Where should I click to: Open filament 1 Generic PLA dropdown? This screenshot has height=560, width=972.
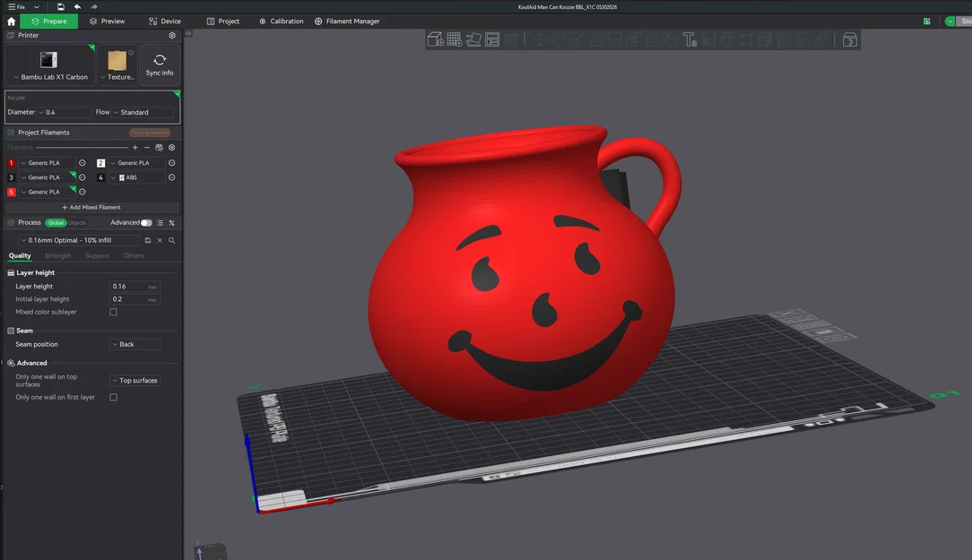point(48,163)
